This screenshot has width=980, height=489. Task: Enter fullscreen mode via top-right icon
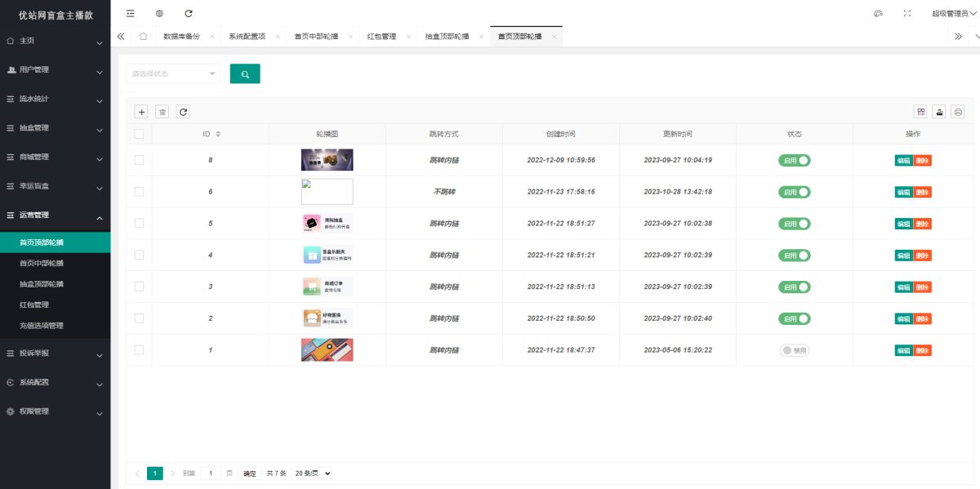(907, 13)
